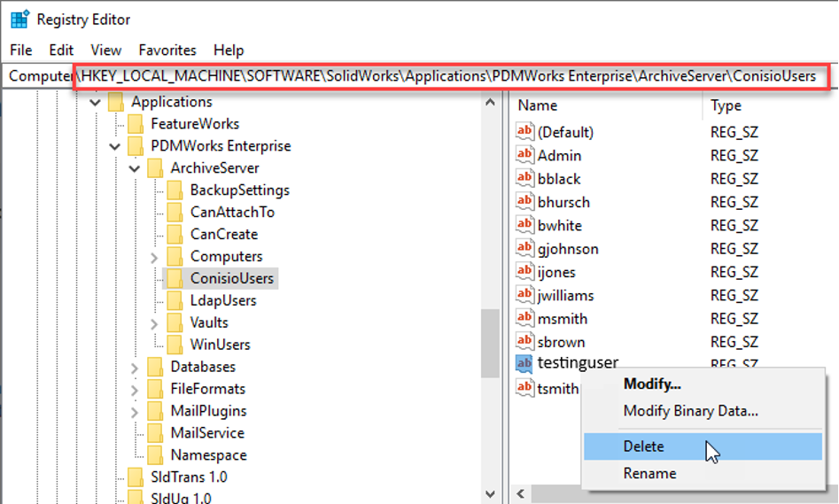Screen dimensions: 839x504
Task: Open the Favorites menu
Action: pos(167,50)
